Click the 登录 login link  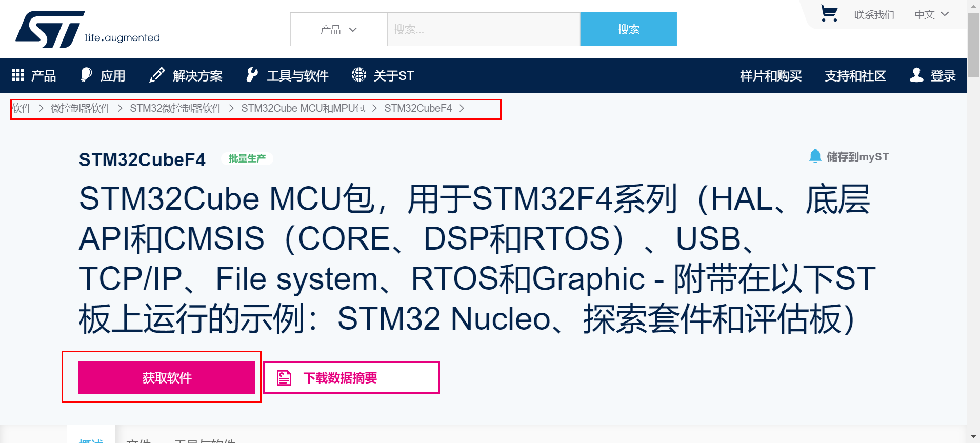pos(943,76)
